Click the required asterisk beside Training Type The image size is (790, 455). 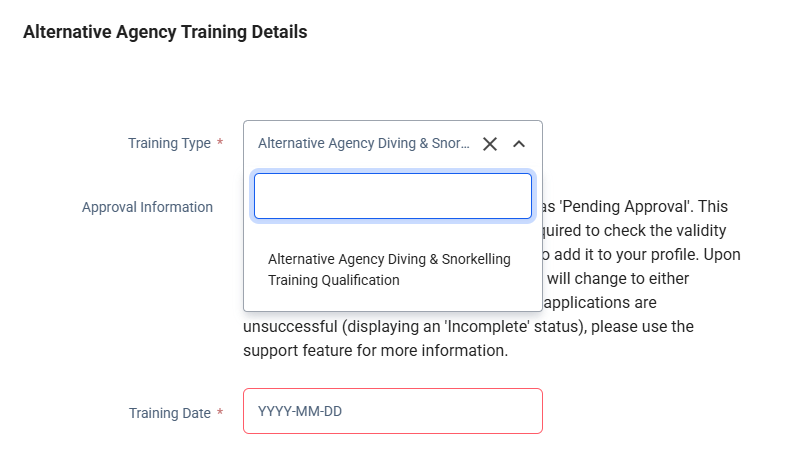220,143
